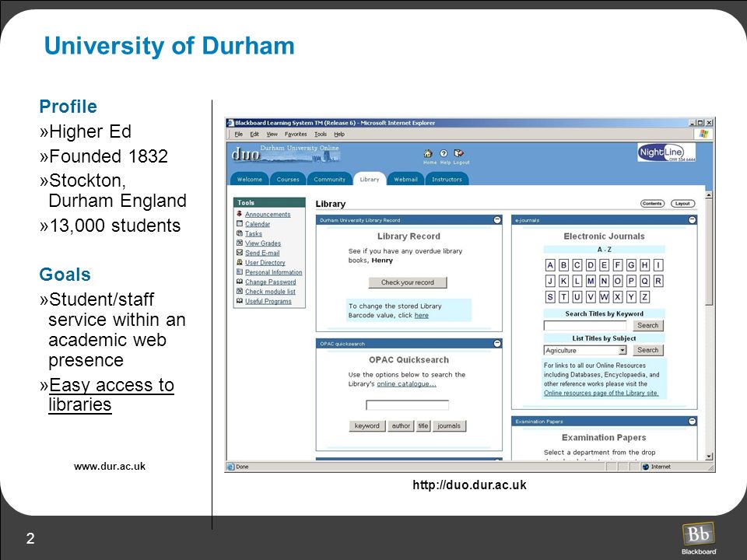Screen dimensions: 747x560
Task: Click the View Grades tool icon
Action: coord(240,243)
